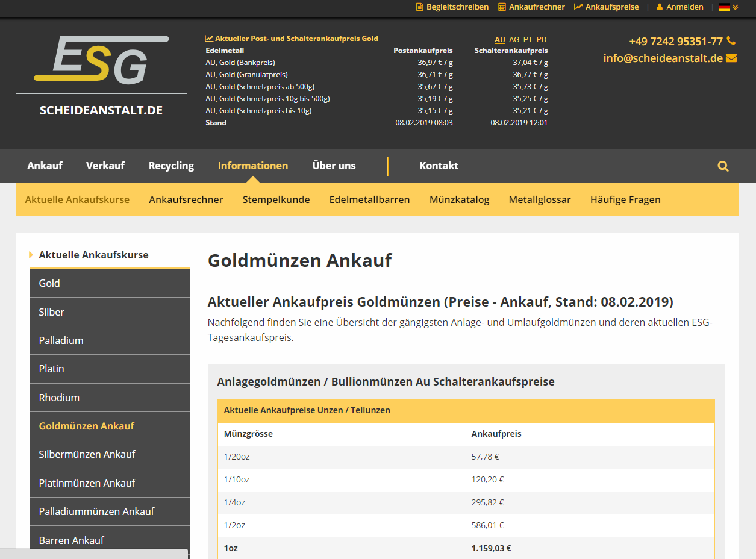Open the German flag language dropdown

[x=728, y=7]
